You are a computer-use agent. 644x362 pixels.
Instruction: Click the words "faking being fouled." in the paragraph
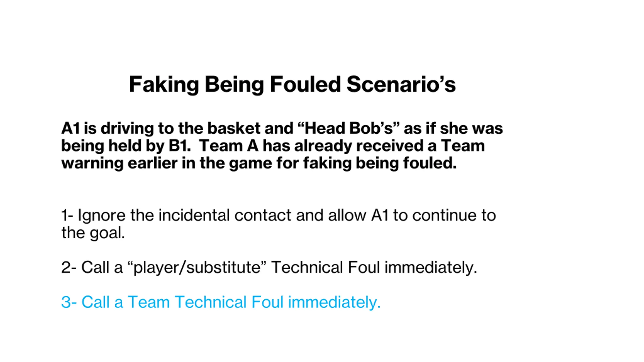380,163
